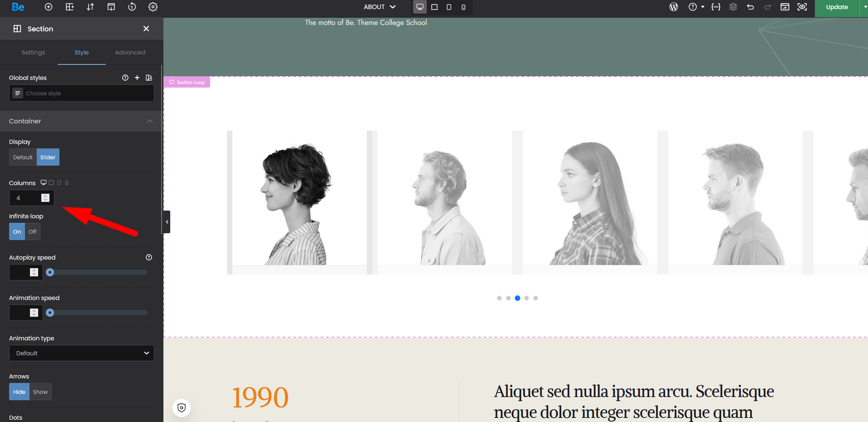This screenshot has height=422, width=868.
Task: Click the green Update button
Action: pos(837,7)
